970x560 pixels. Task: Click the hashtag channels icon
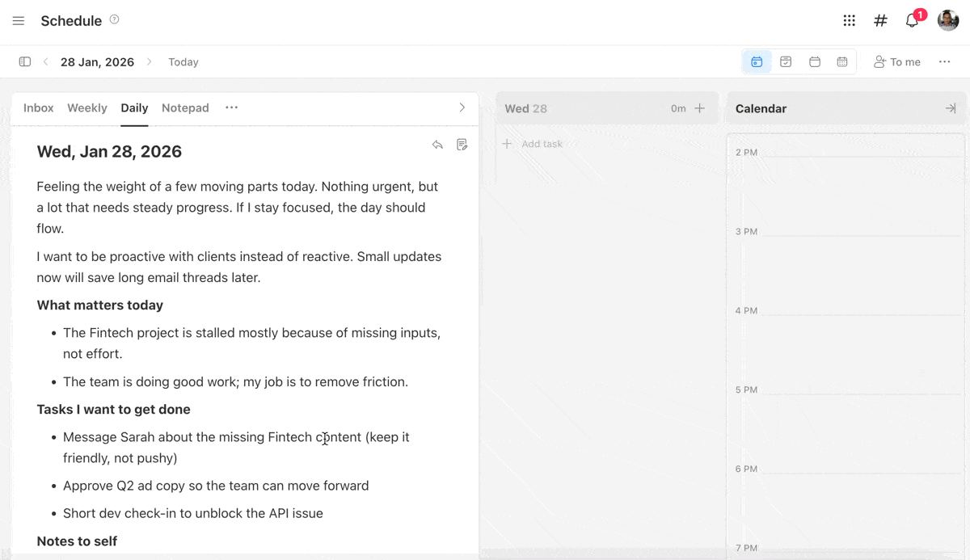click(880, 20)
